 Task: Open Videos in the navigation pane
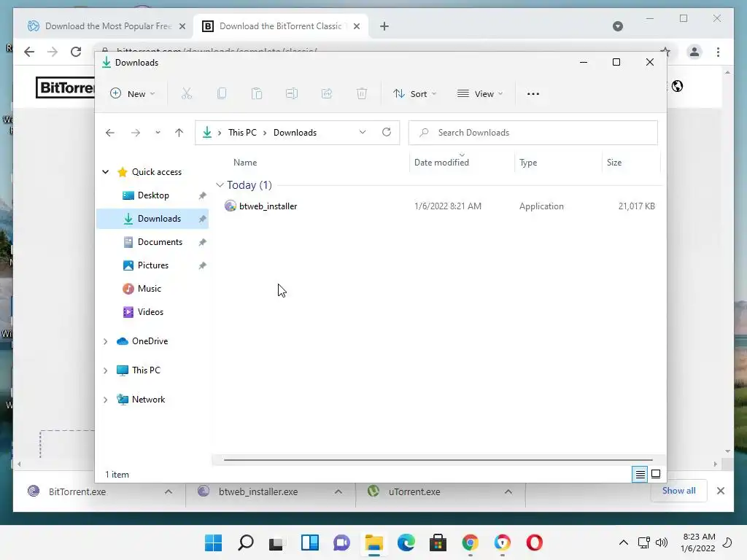153,312
